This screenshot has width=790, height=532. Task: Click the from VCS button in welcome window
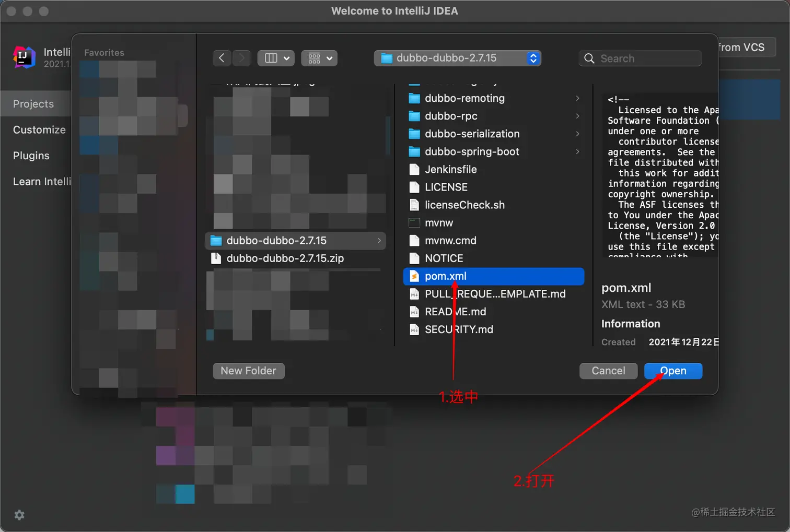coord(746,48)
